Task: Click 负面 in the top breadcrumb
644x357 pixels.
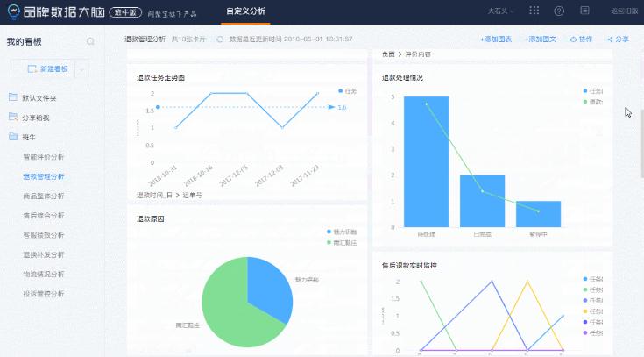Action: pyautogui.click(x=388, y=54)
